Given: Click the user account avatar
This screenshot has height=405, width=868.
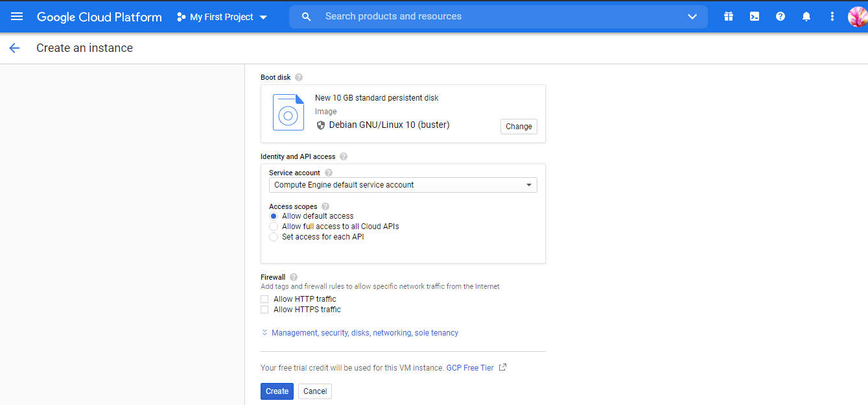Looking at the screenshot, I should pyautogui.click(x=857, y=17).
